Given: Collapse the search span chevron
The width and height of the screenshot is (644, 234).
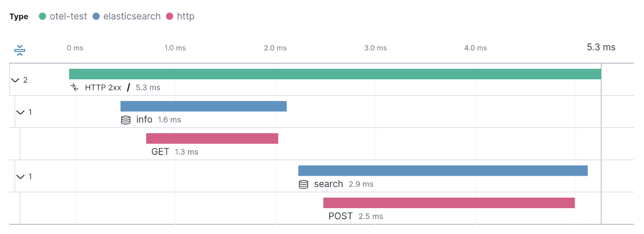Looking at the screenshot, I should [20, 177].
